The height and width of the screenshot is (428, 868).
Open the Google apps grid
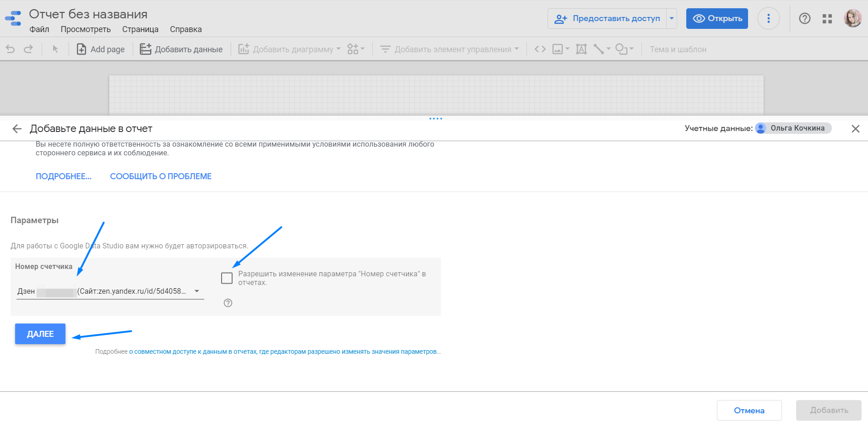[827, 19]
